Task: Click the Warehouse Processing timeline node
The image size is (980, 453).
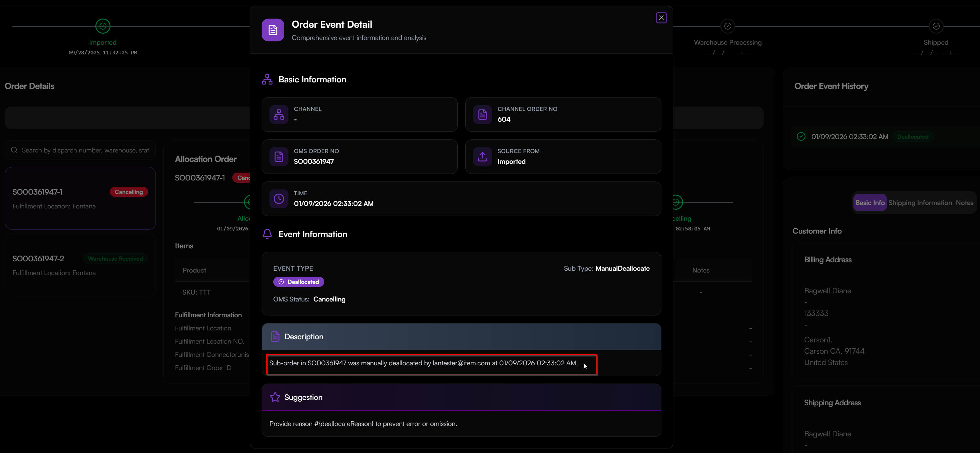Action: [728, 26]
